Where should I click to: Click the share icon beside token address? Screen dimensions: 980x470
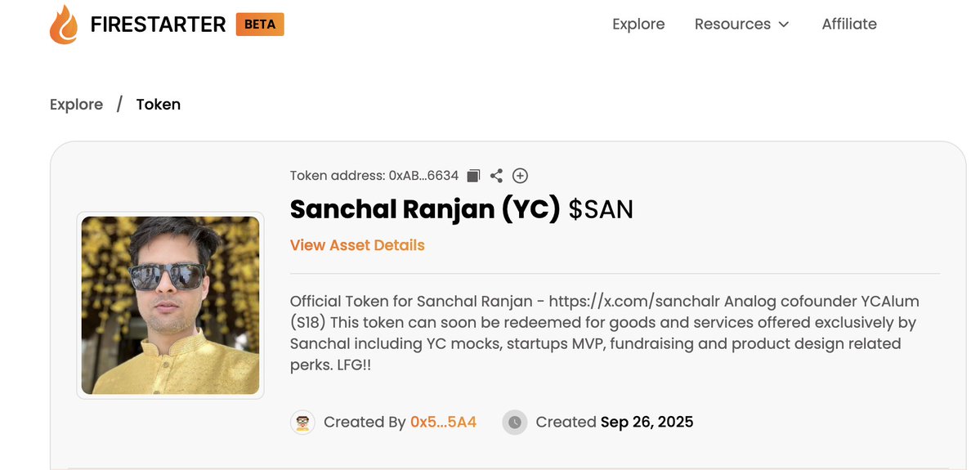pyautogui.click(x=496, y=176)
